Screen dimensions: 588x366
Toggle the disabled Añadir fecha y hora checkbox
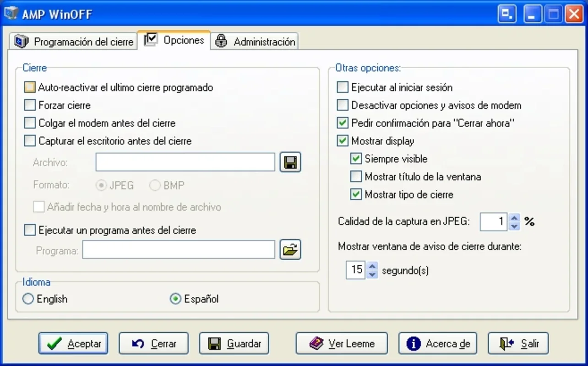[38, 207]
